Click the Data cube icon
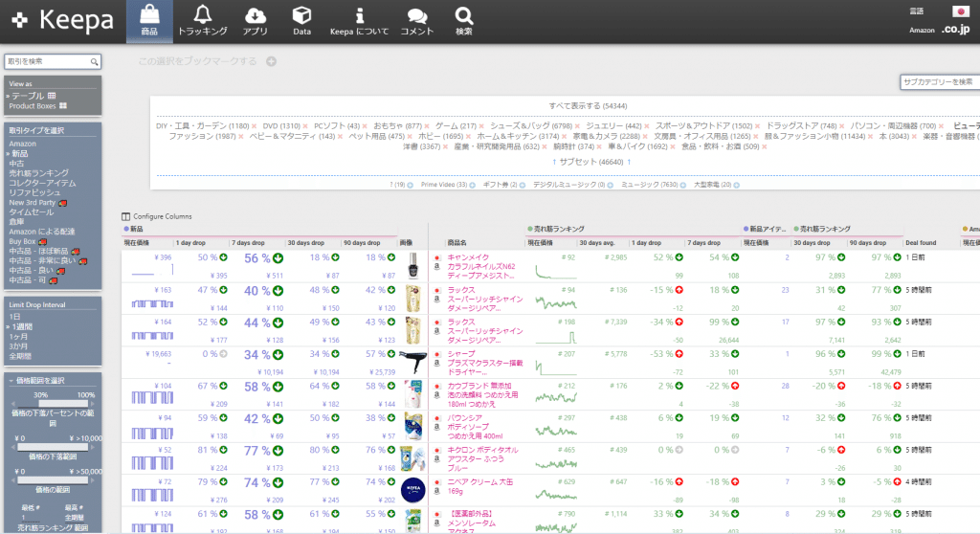The image size is (980, 534). tap(301, 15)
